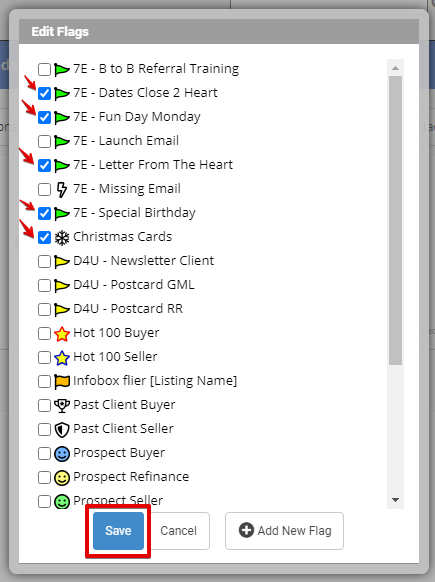Enable the 7E - Launch Email checkbox
This screenshot has height=582, width=435.
(44, 141)
